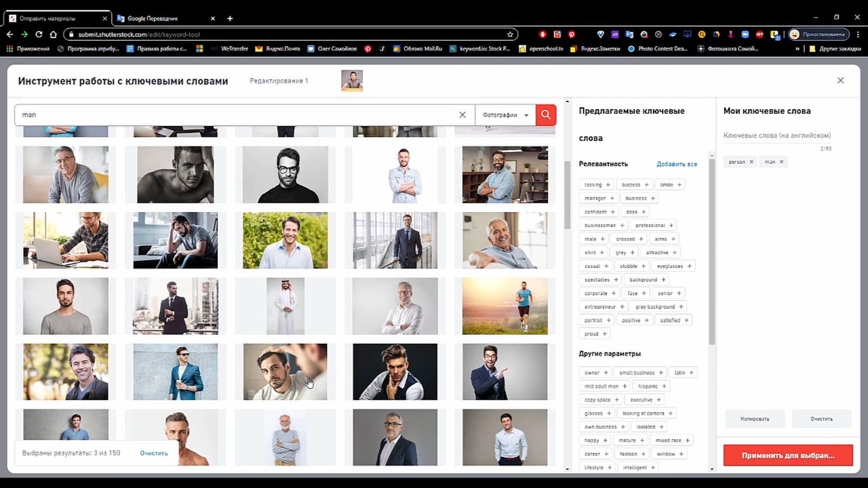The image size is (868, 488).
Task: Remove the 'man' keyword chip
Action: click(781, 162)
